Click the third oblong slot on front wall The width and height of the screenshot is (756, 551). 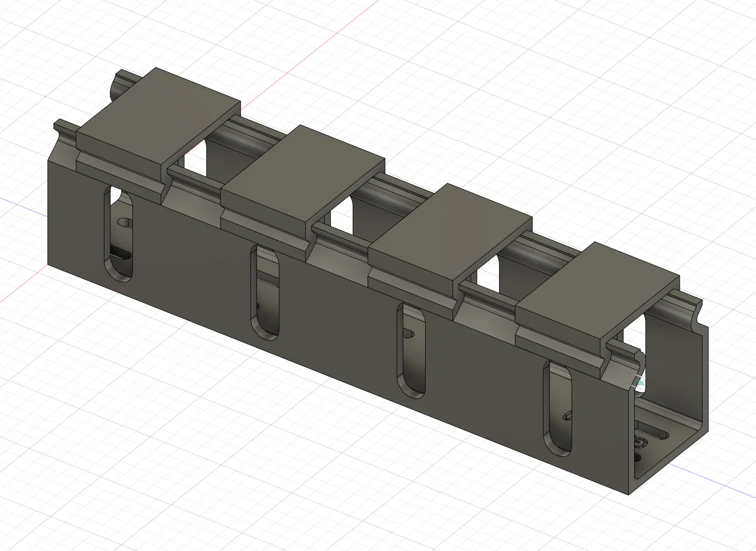coord(411,351)
